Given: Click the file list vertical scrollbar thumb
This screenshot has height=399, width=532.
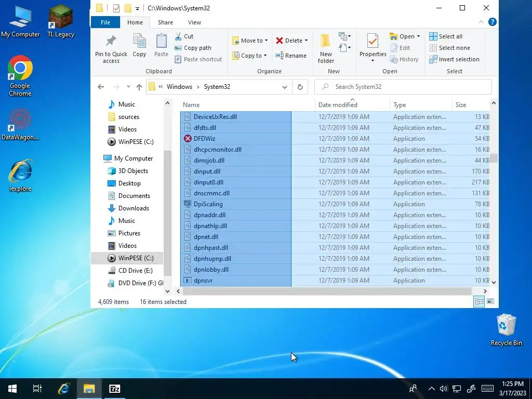Looking at the screenshot, I should coord(494,158).
